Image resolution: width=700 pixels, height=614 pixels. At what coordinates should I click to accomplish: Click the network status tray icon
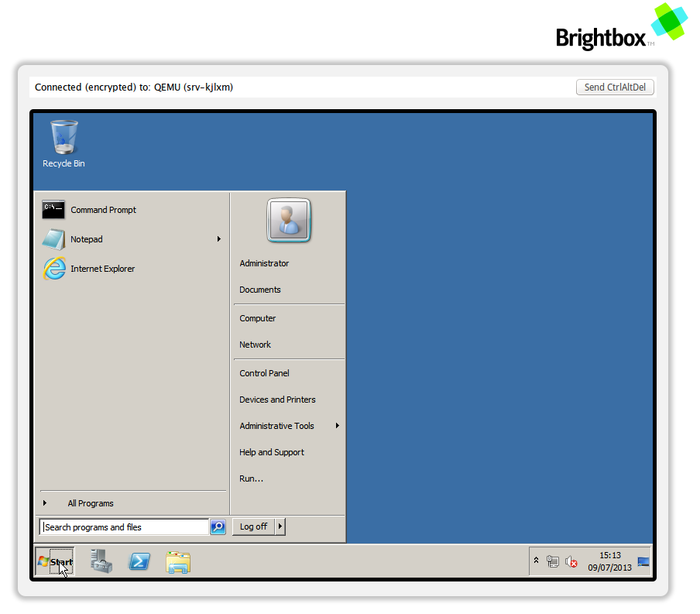point(553,561)
